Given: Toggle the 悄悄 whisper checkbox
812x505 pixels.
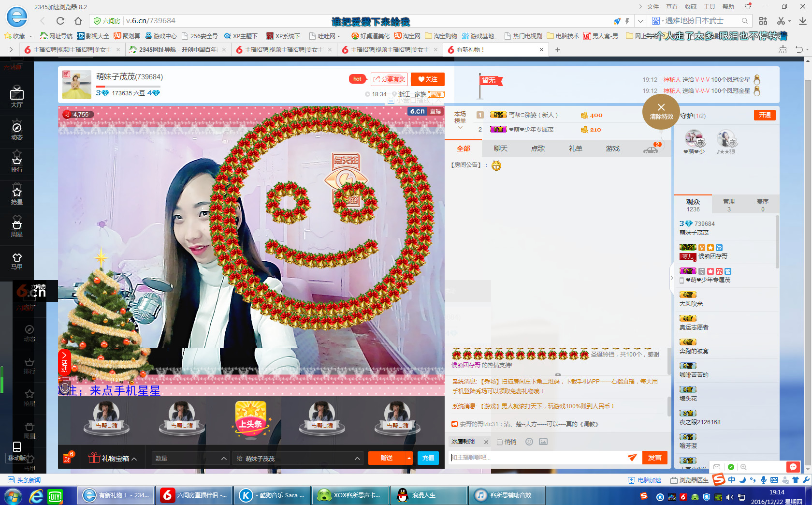Looking at the screenshot, I should click(x=500, y=442).
